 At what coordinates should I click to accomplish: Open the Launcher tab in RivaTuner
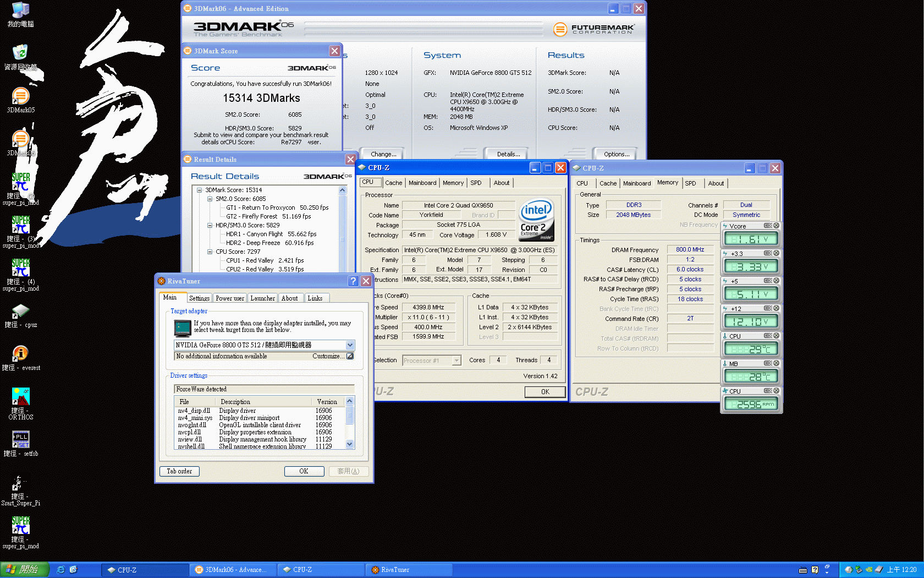(x=262, y=298)
